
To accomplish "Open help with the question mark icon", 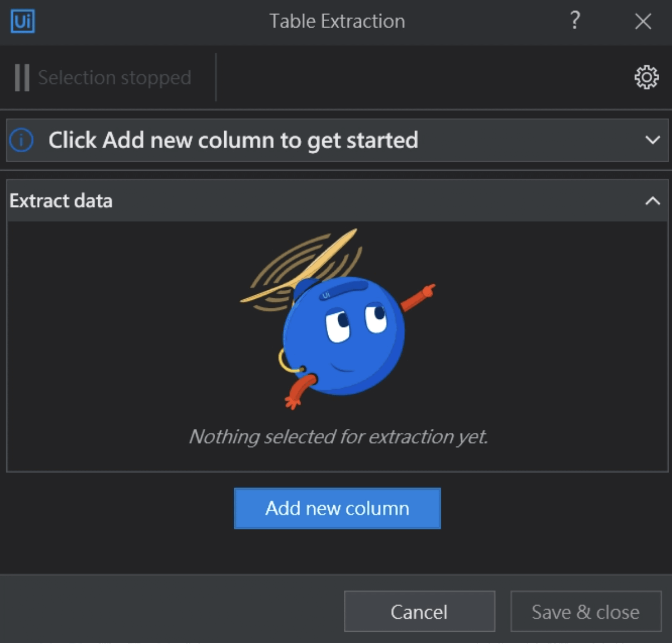I will [x=575, y=21].
